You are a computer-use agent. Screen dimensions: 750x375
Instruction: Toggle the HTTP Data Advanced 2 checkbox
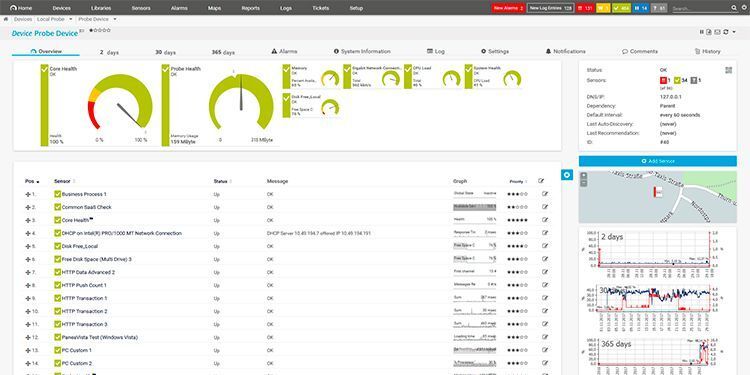[57, 272]
